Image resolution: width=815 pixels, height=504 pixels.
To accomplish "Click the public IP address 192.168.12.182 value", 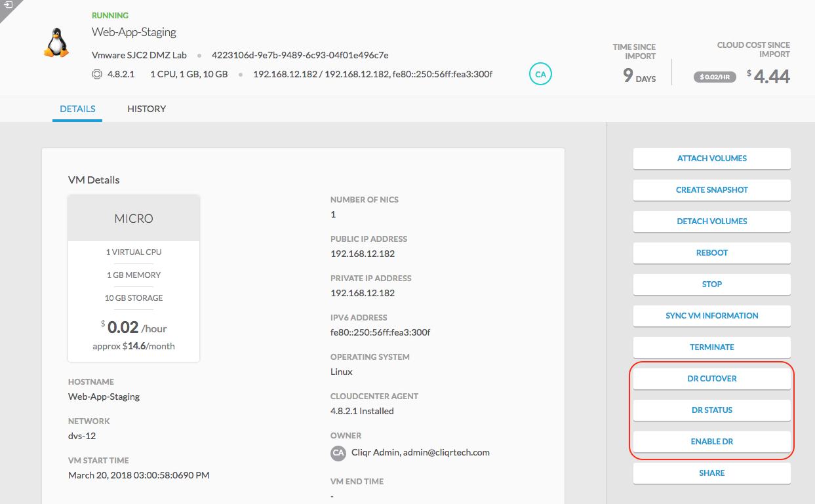I will [363, 254].
